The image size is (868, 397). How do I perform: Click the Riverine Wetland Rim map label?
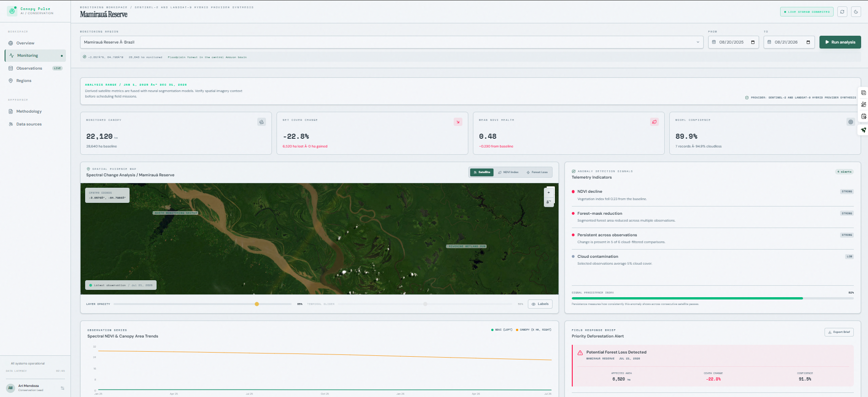click(467, 246)
